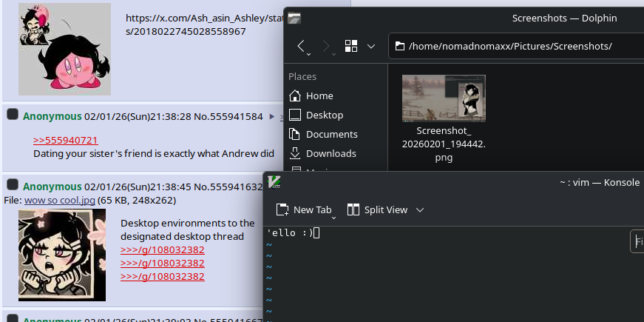Image resolution: width=644 pixels, height=322 pixels.
Task: Click the New Tab icon in Konsole
Action: click(282, 209)
